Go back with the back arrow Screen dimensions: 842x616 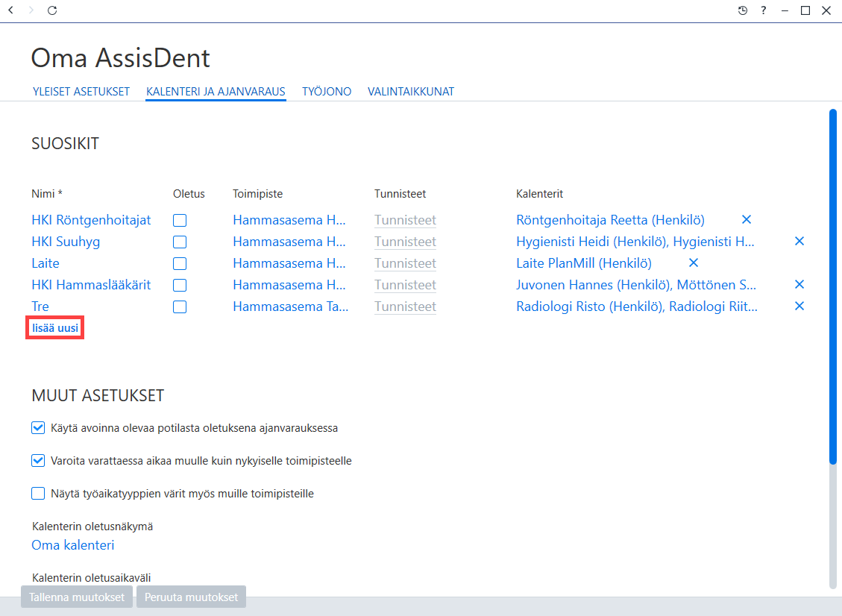(10, 10)
